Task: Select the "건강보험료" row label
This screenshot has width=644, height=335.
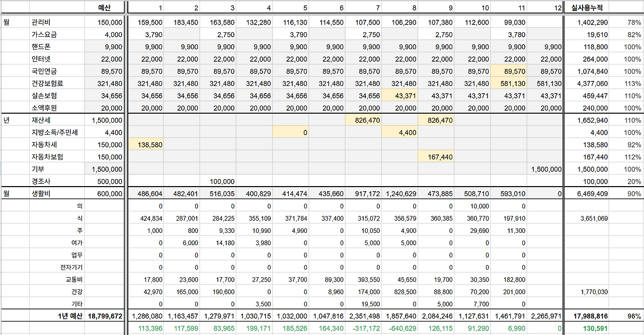Action: (x=47, y=83)
